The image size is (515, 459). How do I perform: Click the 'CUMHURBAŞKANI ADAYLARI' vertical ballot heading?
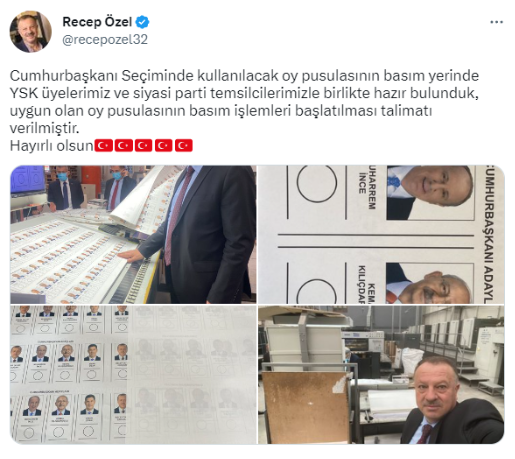point(490,234)
